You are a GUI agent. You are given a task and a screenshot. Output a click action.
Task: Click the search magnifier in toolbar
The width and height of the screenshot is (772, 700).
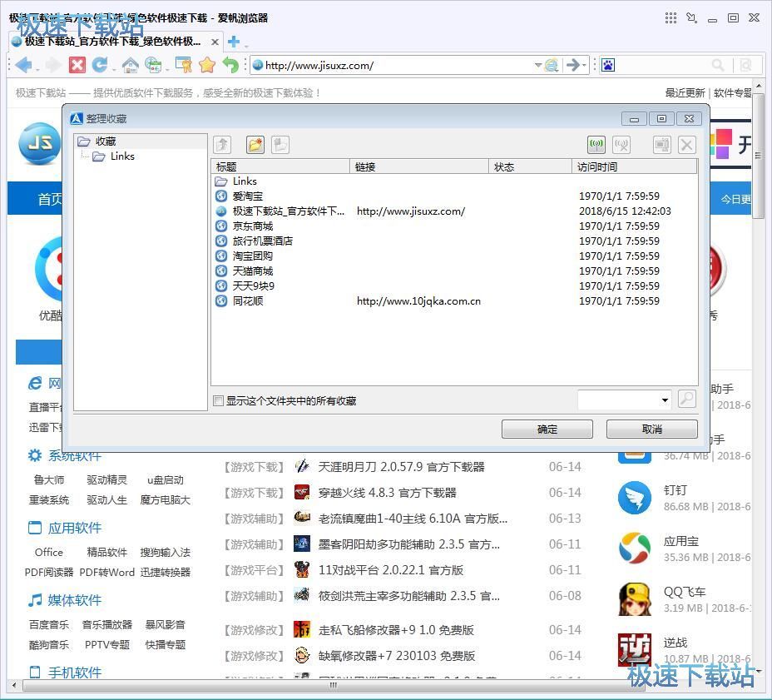click(x=718, y=65)
